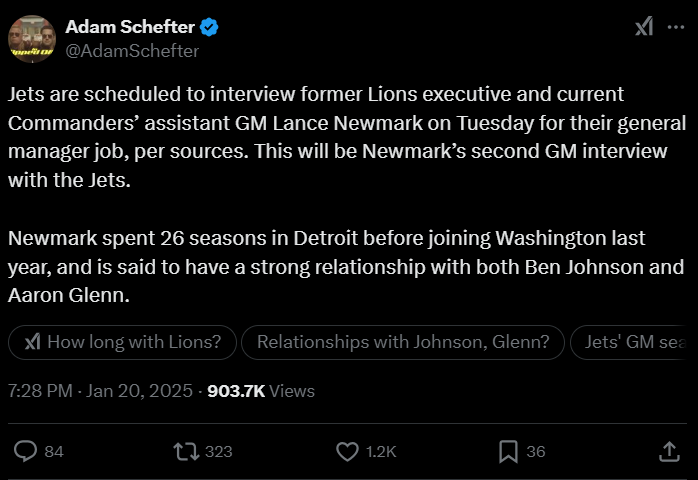Click the Adam Schefter display name

(128, 27)
